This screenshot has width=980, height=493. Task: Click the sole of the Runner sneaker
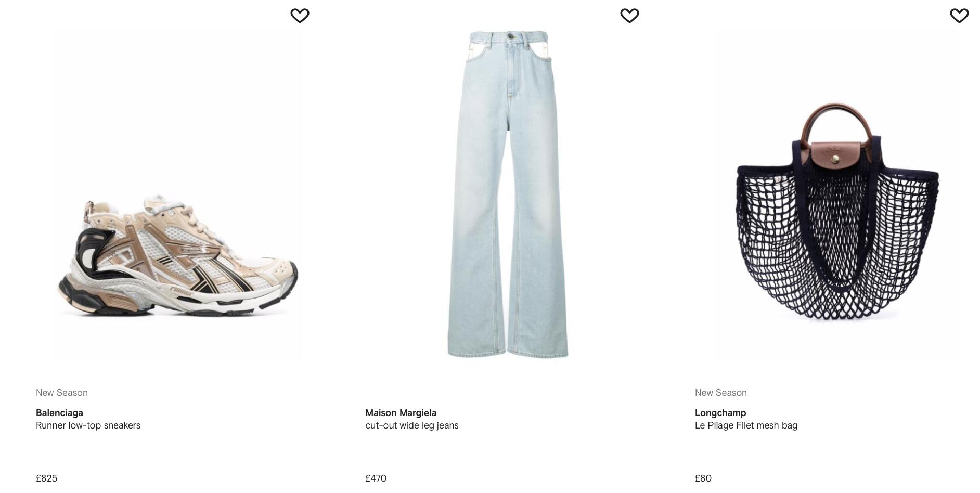point(177,304)
